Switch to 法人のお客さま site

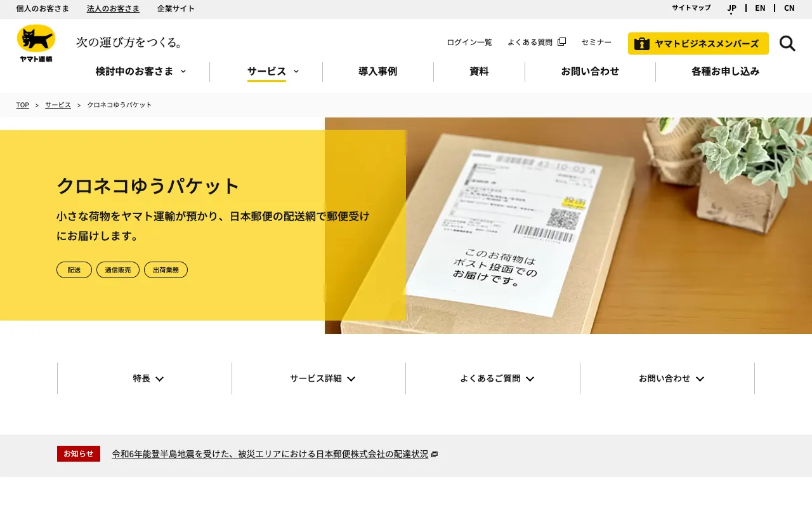(x=113, y=9)
